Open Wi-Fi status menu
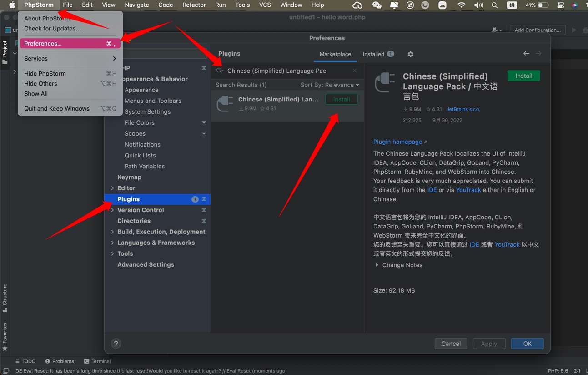 (x=462, y=5)
